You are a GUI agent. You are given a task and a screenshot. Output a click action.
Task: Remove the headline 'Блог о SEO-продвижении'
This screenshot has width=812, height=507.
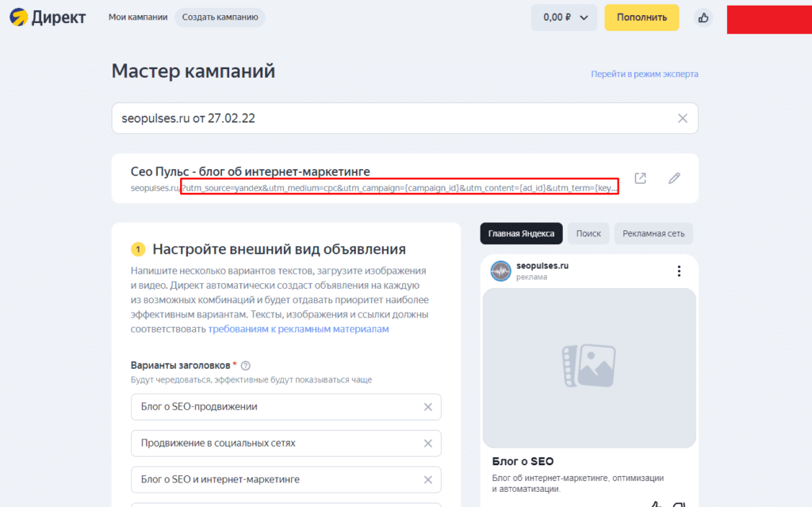pyautogui.click(x=427, y=407)
